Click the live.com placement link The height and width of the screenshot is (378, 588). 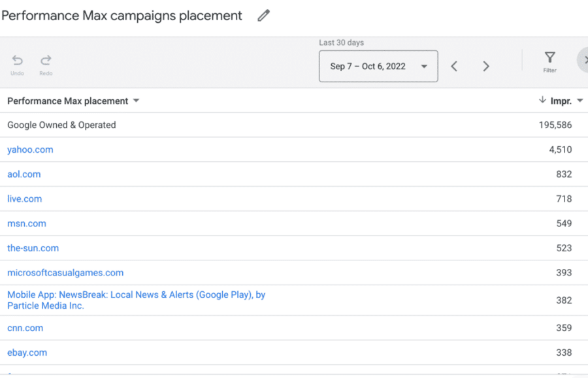(x=25, y=199)
